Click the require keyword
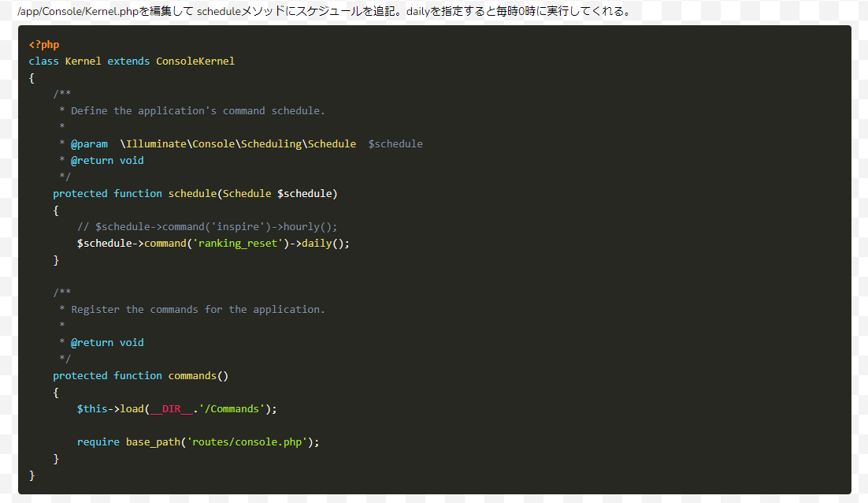Image resolution: width=868 pixels, height=503 pixels. 98,442
